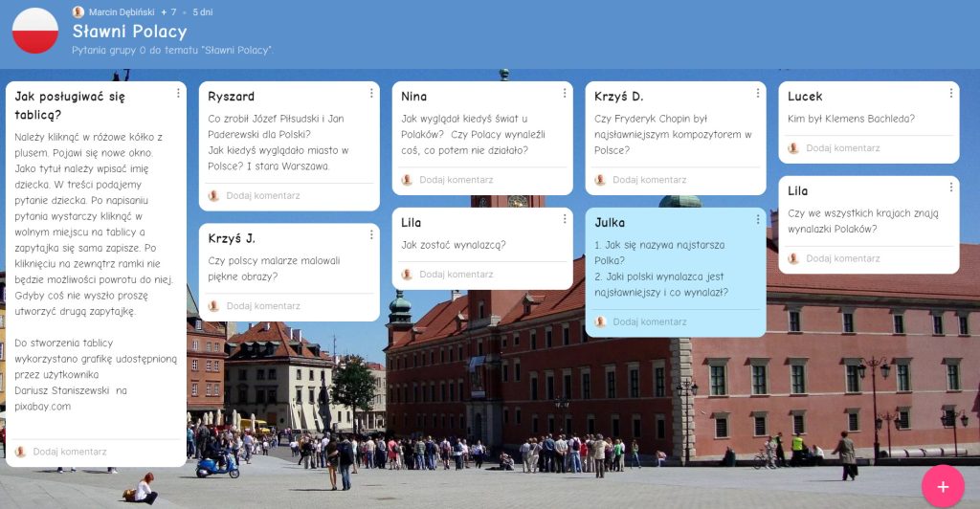980x509 pixels.
Task: Click the board description 'Pytania grupy 0'
Action: click(172, 50)
